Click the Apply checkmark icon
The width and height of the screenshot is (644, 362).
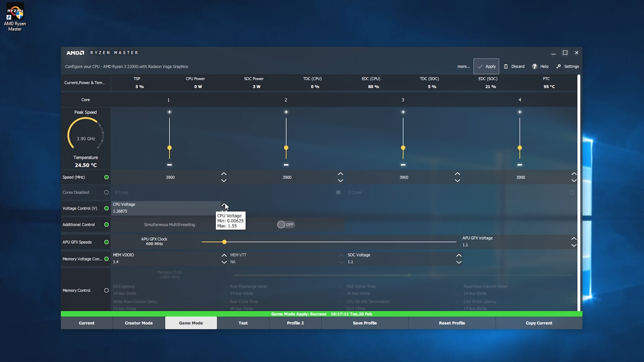pyautogui.click(x=480, y=66)
